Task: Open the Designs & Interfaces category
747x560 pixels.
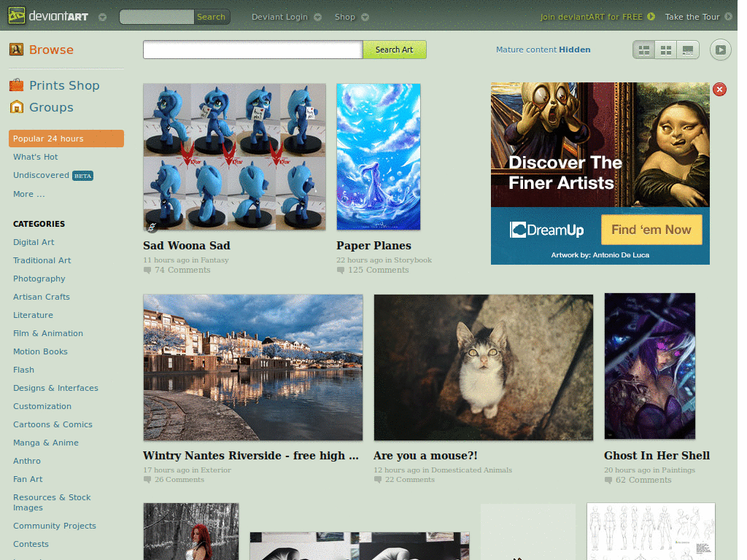Action: coord(55,388)
